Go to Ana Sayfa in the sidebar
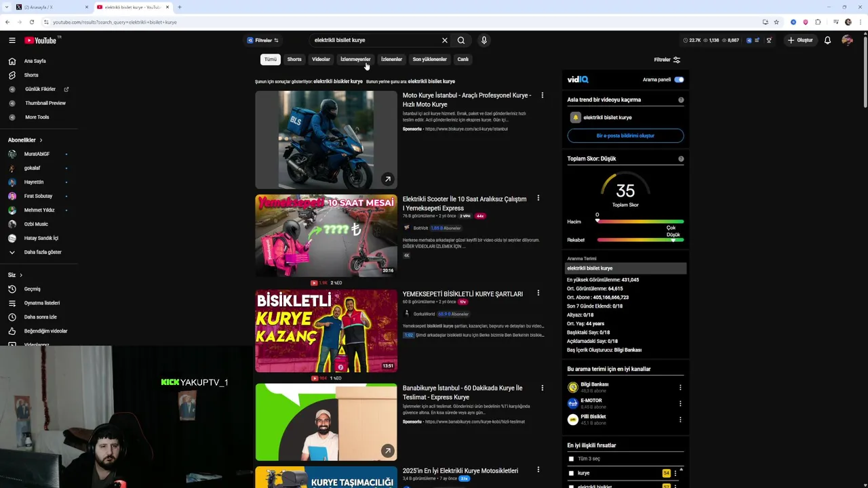This screenshot has height=488, width=868. (x=35, y=61)
